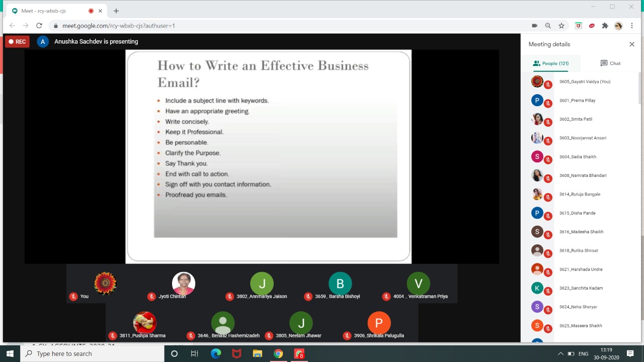This screenshot has width=644, height=362.
Task: Click the REC recording indicator
Action: [x=17, y=41]
